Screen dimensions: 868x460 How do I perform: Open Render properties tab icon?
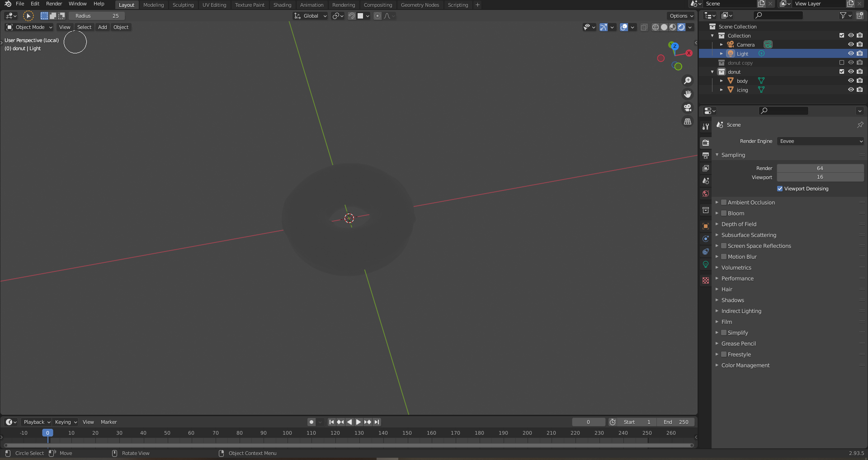click(x=706, y=142)
